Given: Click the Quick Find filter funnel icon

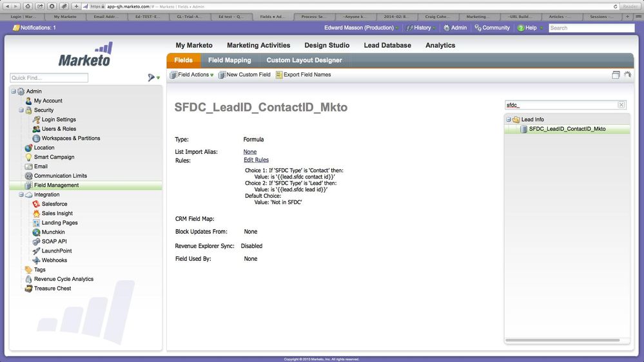Looking at the screenshot, I should click(x=151, y=77).
